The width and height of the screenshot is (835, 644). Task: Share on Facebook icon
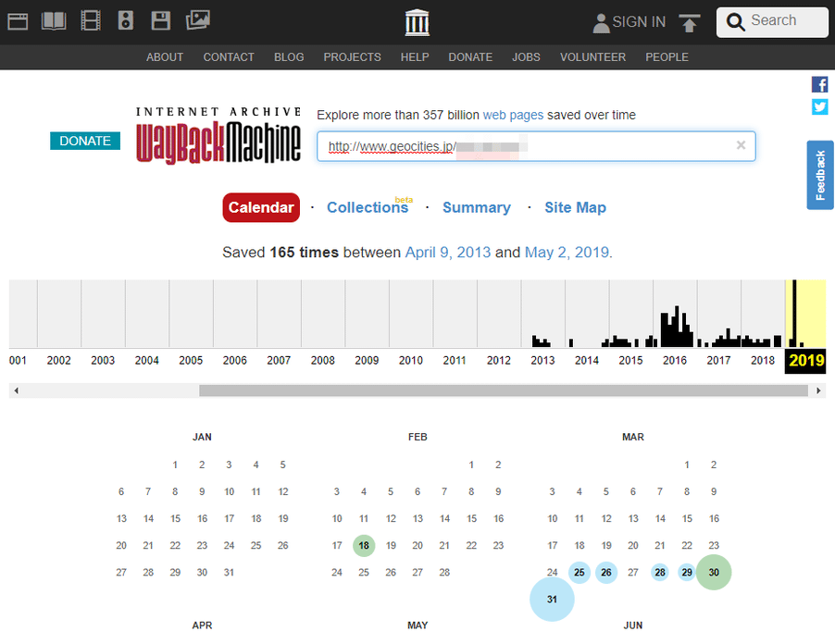coord(819,84)
